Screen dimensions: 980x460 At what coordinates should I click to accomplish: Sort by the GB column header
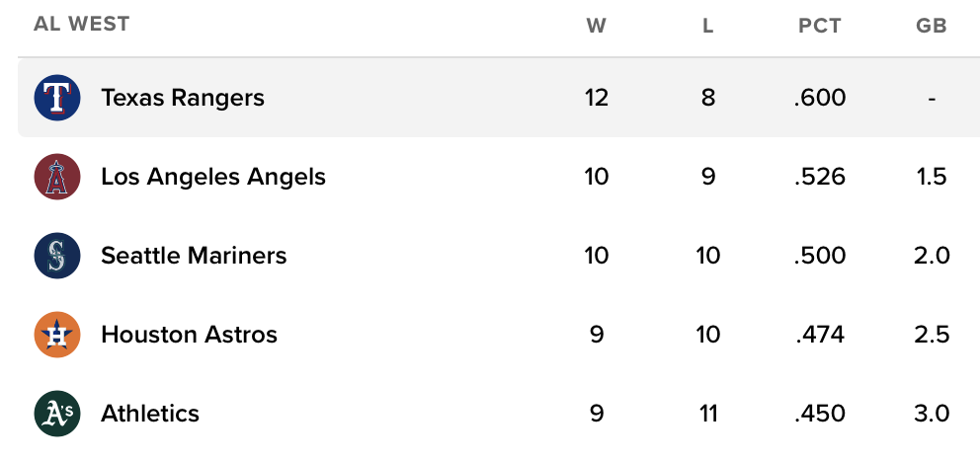pyautogui.click(x=932, y=26)
